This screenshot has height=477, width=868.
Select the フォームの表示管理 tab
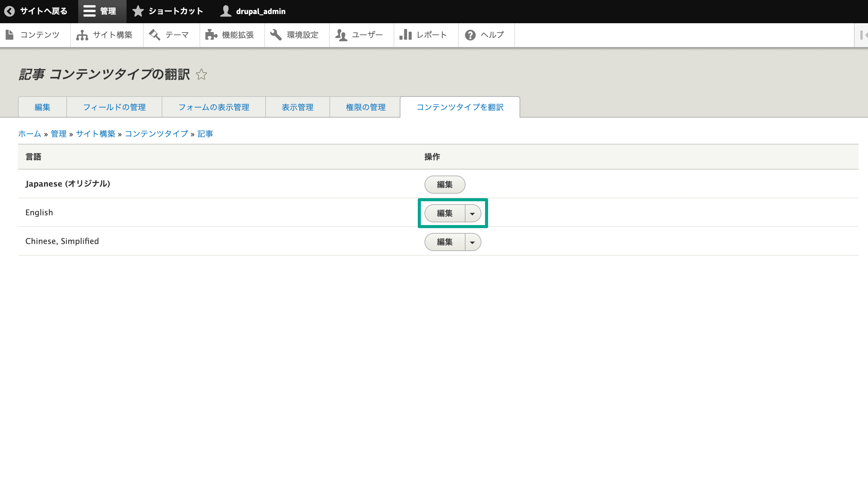click(214, 106)
